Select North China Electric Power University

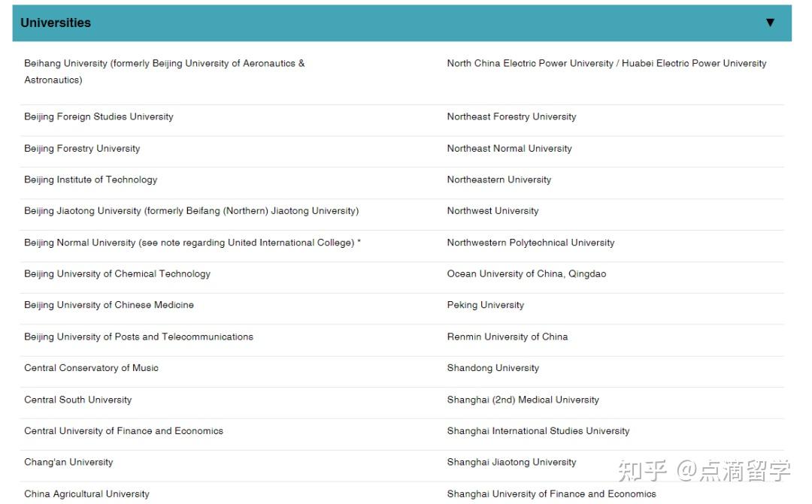606,63
